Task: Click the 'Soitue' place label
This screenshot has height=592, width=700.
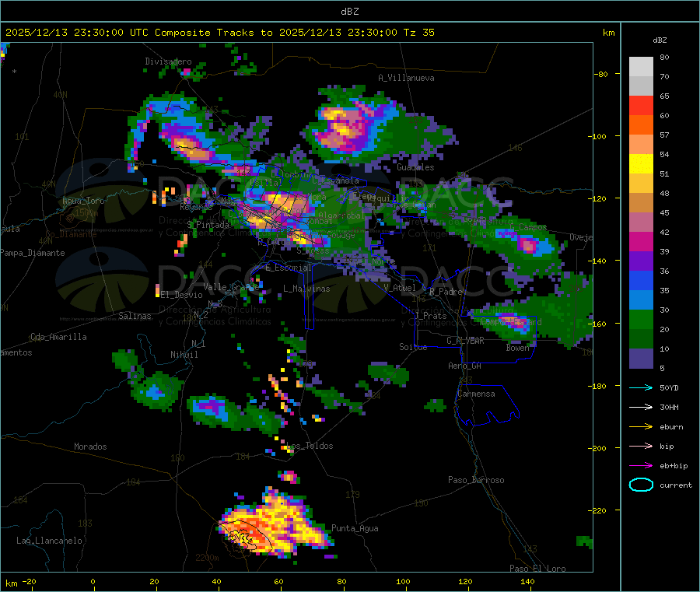Action: tap(413, 347)
